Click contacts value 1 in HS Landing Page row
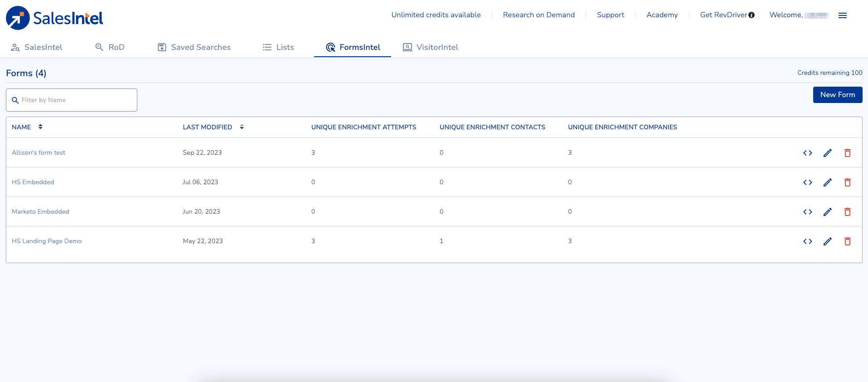 tap(441, 241)
